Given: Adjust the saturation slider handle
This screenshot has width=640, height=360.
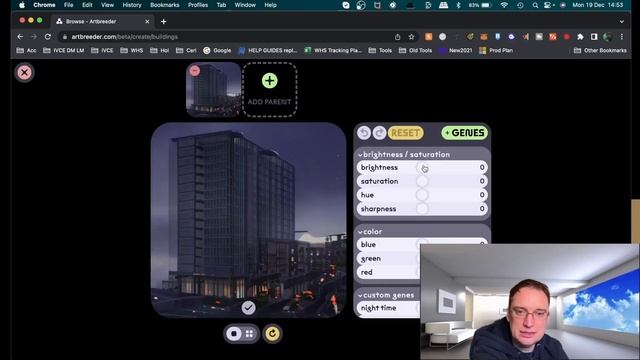Looking at the screenshot, I should pos(422,181).
